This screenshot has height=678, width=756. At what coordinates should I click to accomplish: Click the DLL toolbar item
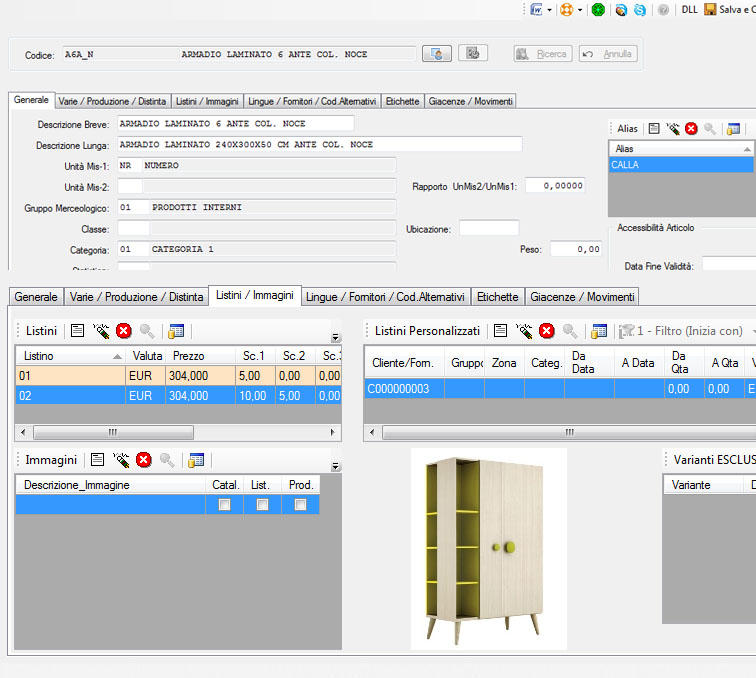[x=689, y=10]
